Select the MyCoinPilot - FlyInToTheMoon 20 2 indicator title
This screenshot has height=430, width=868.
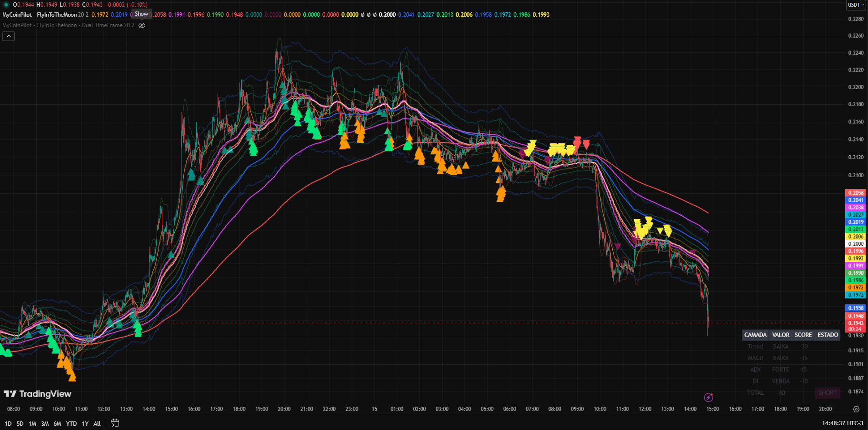46,15
